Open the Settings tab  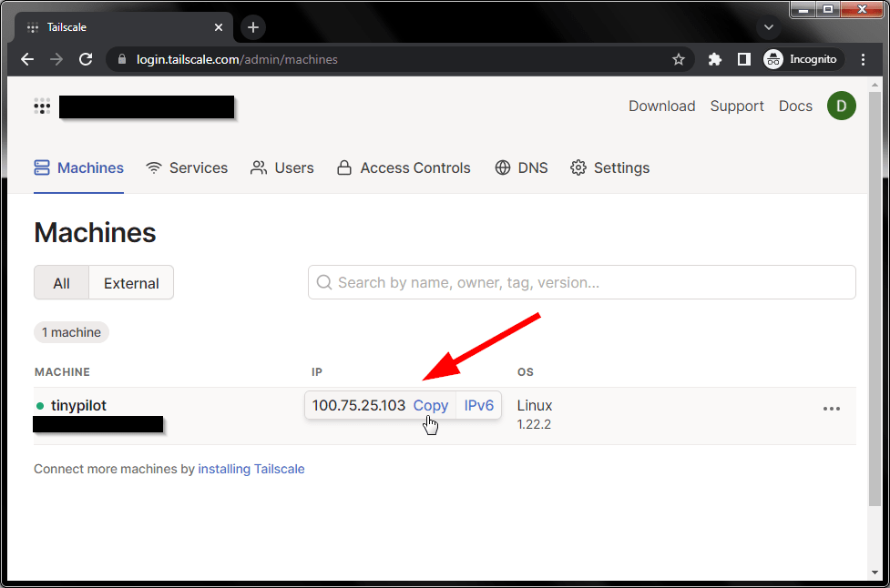[x=609, y=167]
